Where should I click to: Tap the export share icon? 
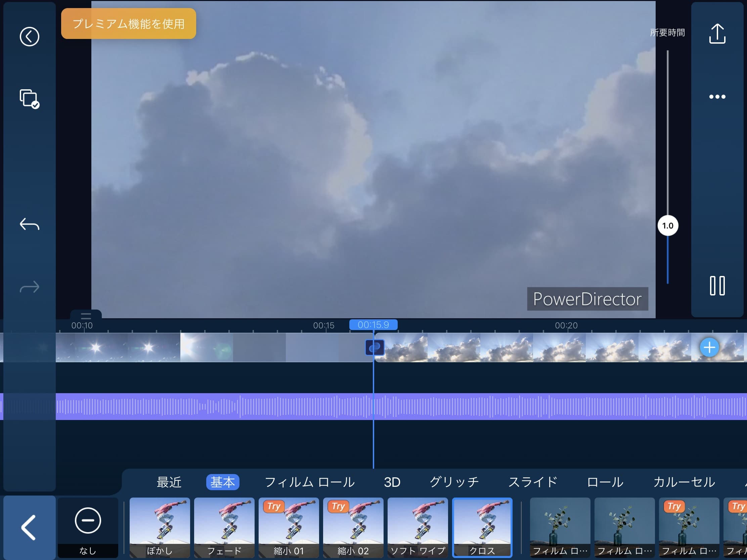[x=717, y=34]
